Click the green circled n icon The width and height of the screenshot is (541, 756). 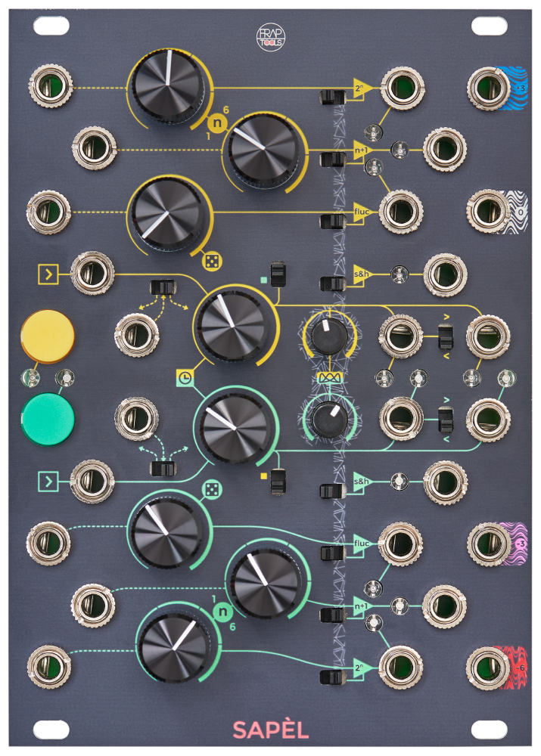220,612
